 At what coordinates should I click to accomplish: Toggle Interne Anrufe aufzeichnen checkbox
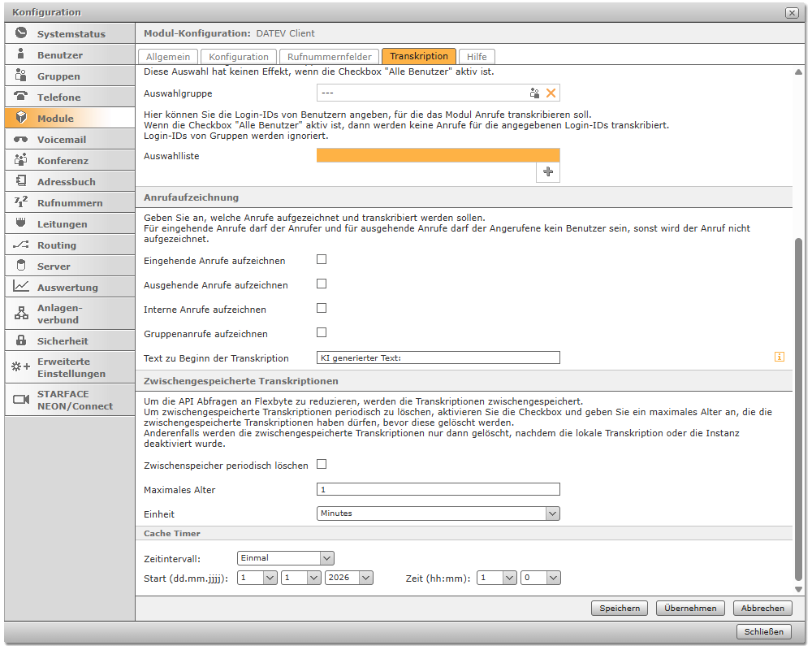coord(322,309)
